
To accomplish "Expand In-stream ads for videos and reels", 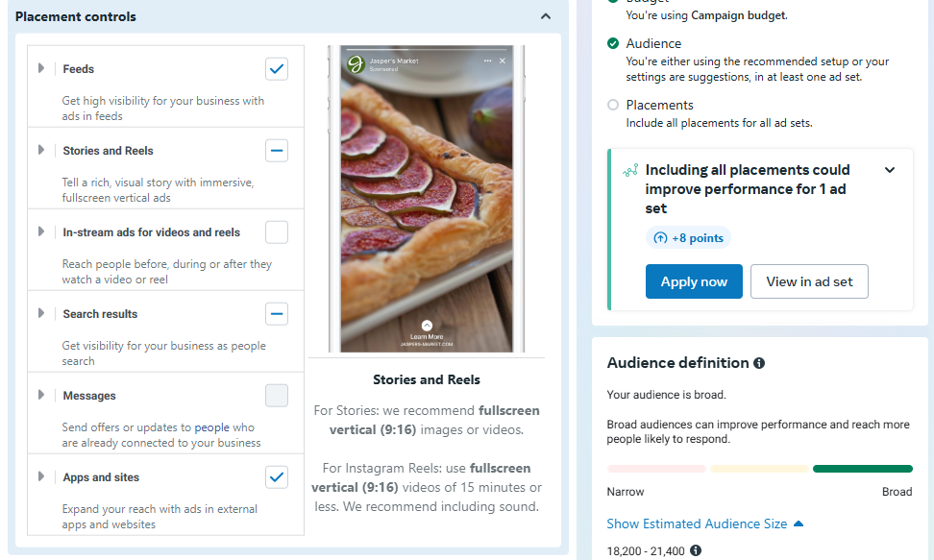I will (x=41, y=231).
